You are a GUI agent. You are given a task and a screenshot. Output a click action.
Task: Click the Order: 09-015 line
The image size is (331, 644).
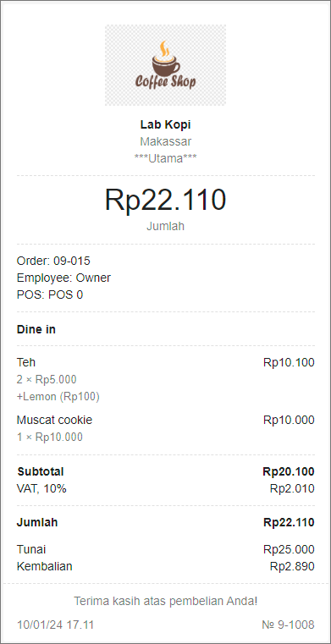pos(53,261)
